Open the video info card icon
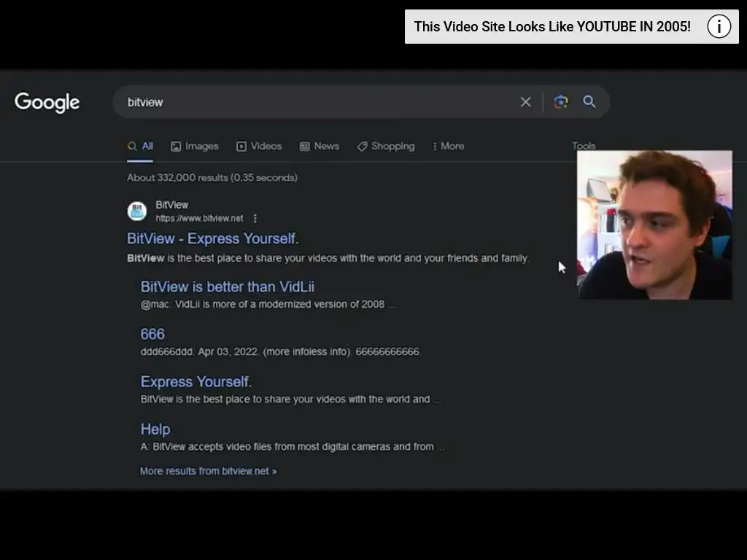The height and width of the screenshot is (560, 747). coord(719,26)
